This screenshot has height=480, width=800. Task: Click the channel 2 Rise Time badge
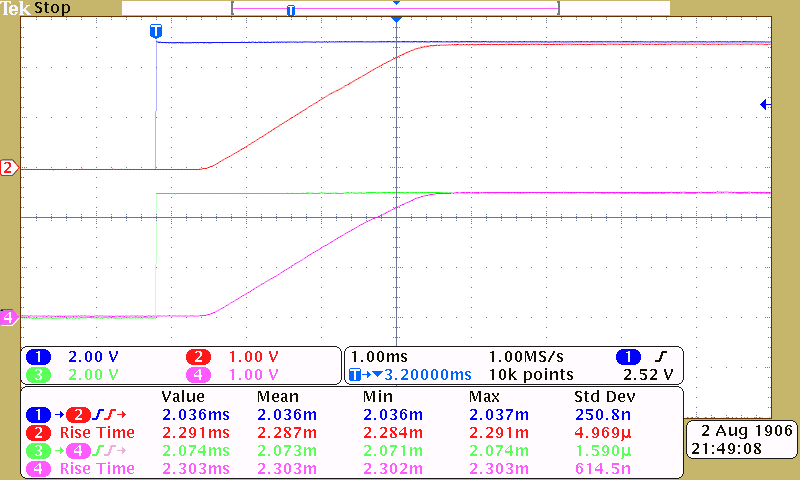coord(38,433)
